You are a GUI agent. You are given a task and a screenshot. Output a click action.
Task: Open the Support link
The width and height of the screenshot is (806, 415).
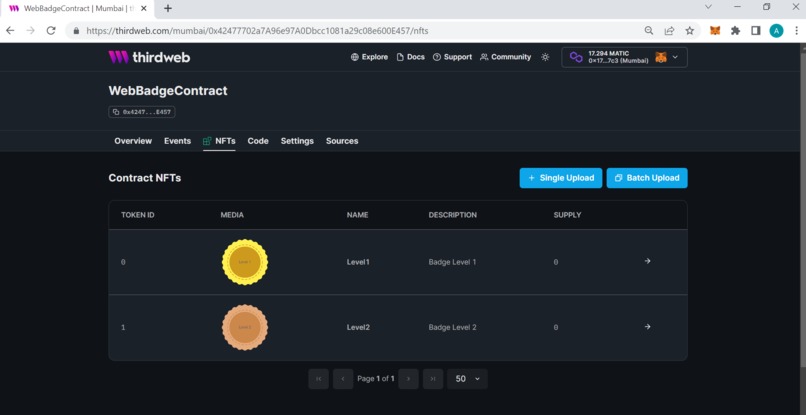(x=452, y=57)
